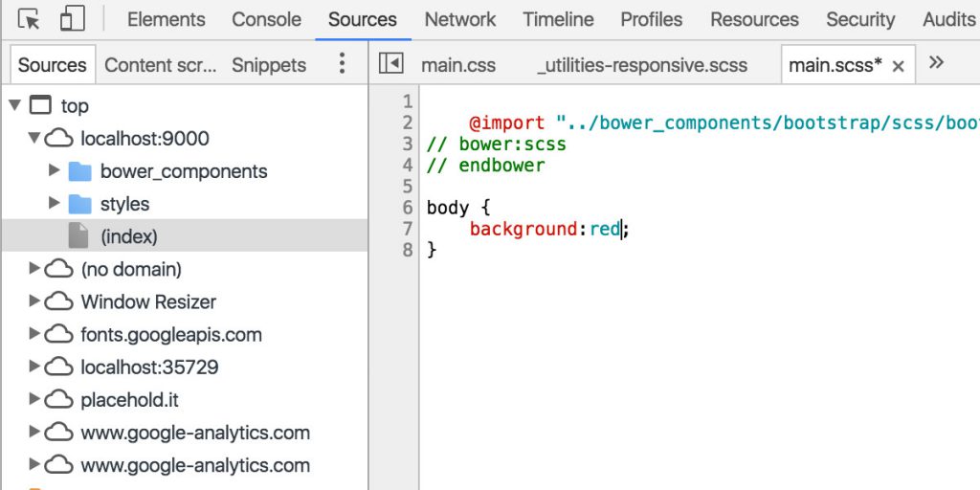
Task: Expand the fonts.googleapis.com domain node
Action: [x=34, y=334]
